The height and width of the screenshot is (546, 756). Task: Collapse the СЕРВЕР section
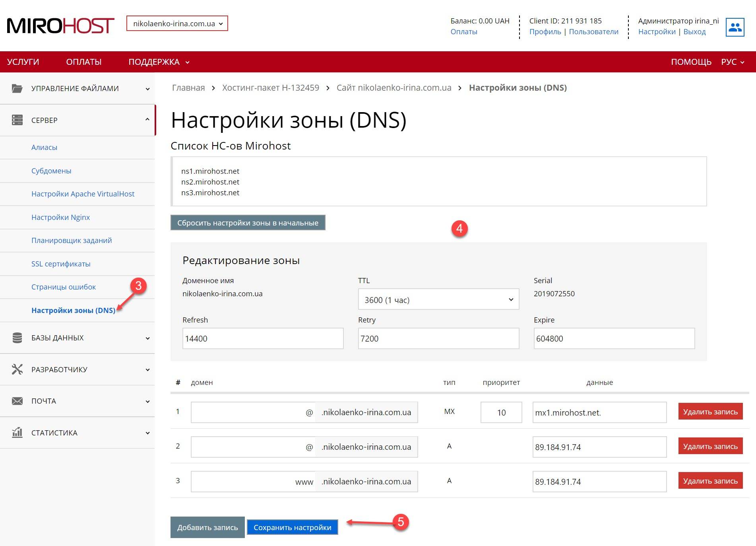[78, 120]
